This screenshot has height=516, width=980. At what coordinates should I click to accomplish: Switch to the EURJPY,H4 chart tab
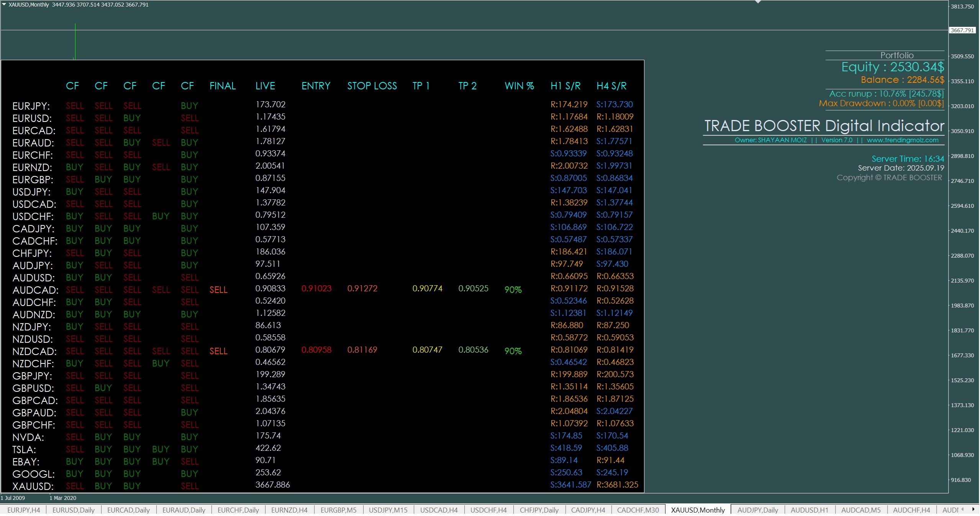pos(23,510)
